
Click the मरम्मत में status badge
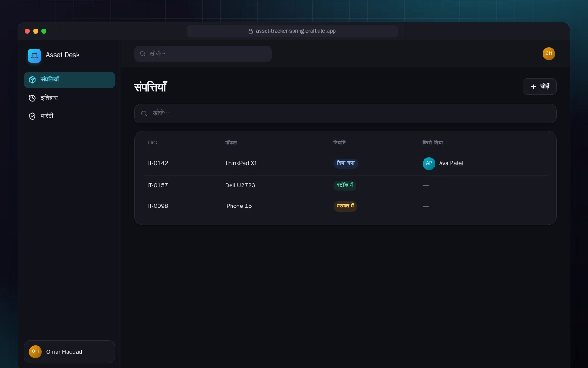point(345,206)
